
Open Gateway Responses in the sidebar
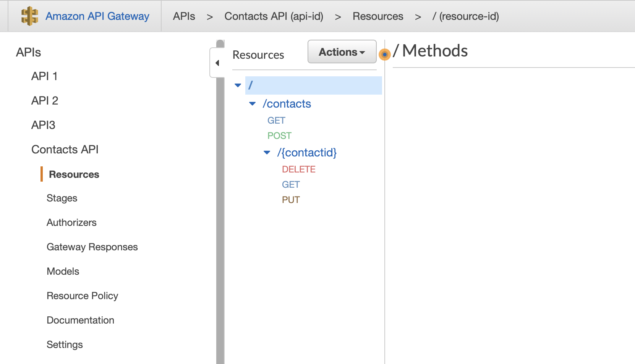(92, 247)
